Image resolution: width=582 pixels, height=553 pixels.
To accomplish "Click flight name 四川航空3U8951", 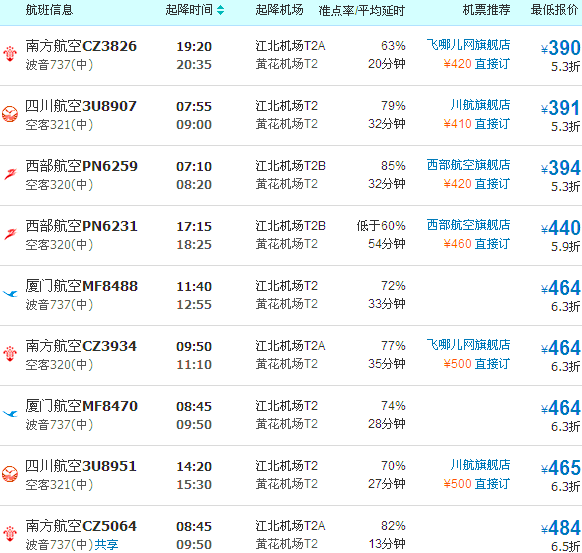I will click(81, 466).
